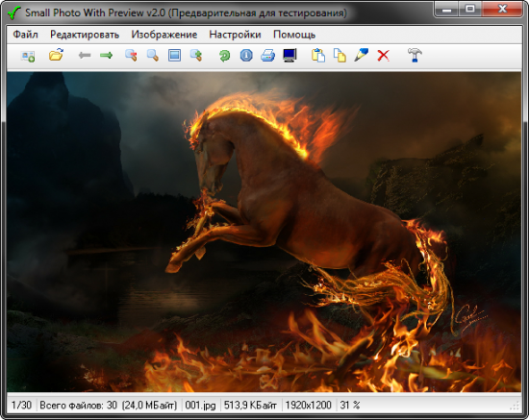Delete the file with the red X icon
The image size is (529, 420).
click(383, 56)
